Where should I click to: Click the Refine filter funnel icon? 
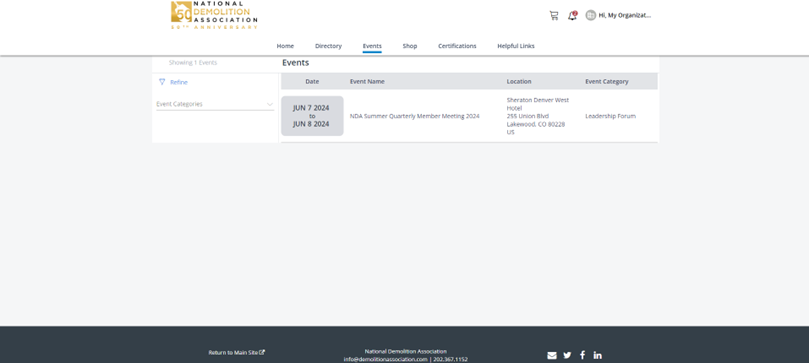pos(162,82)
